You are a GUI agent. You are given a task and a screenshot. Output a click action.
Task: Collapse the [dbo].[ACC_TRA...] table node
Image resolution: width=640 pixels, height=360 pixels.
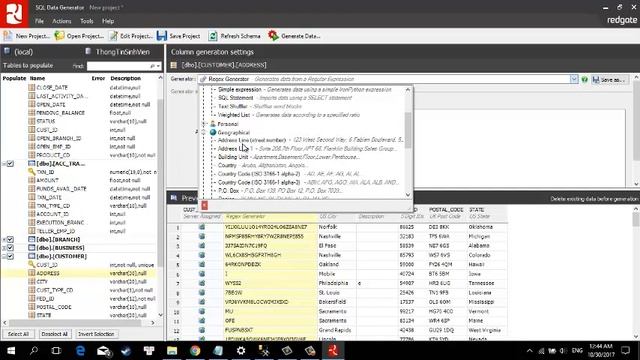[4, 164]
